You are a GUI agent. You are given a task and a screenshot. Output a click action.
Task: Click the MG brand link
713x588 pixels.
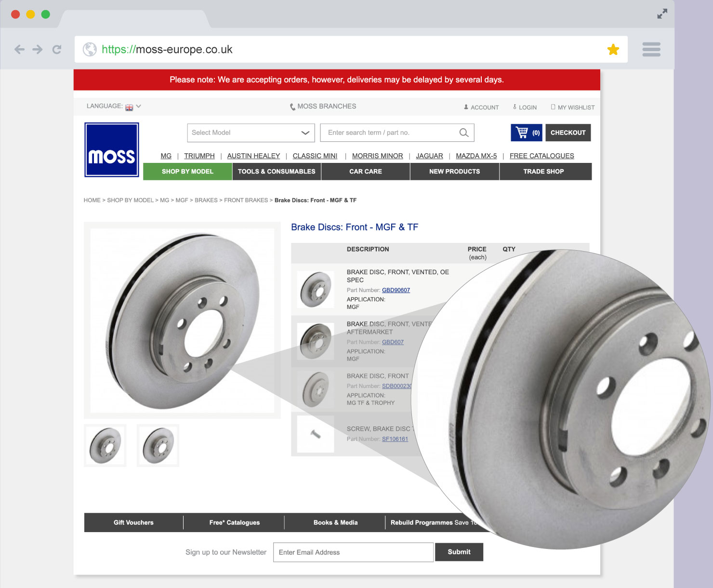(166, 156)
